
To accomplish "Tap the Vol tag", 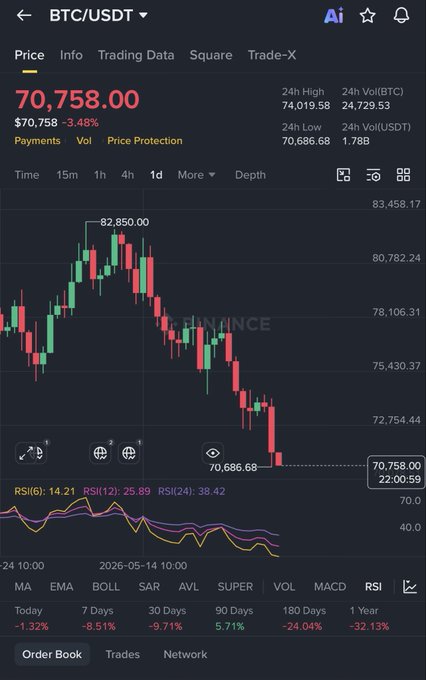I will pyautogui.click(x=84, y=141).
